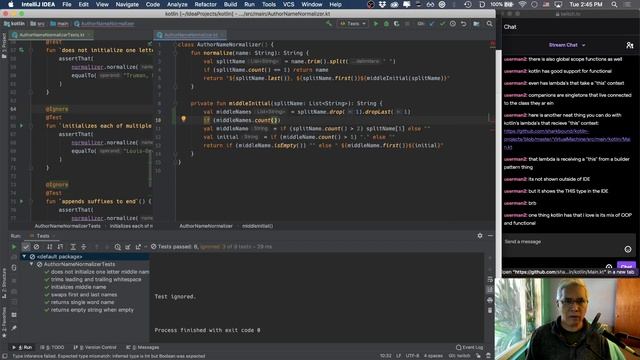Click Collapse All icon in test toolbar
The image size is (640, 360).
(84, 247)
